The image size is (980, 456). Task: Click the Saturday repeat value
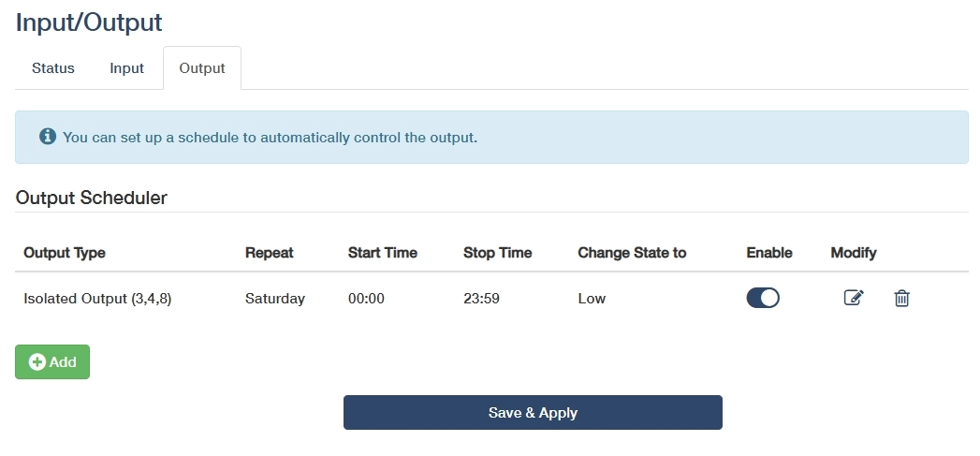click(275, 299)
